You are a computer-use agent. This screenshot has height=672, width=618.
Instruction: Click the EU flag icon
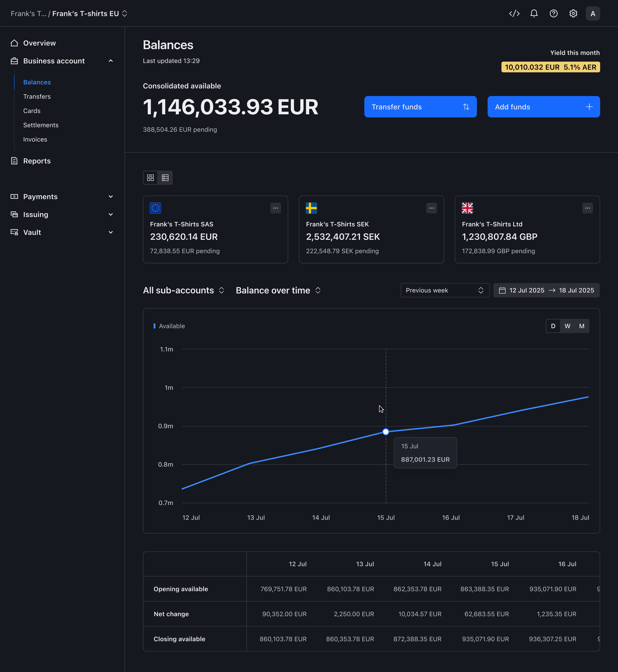(x=155, y=208)
